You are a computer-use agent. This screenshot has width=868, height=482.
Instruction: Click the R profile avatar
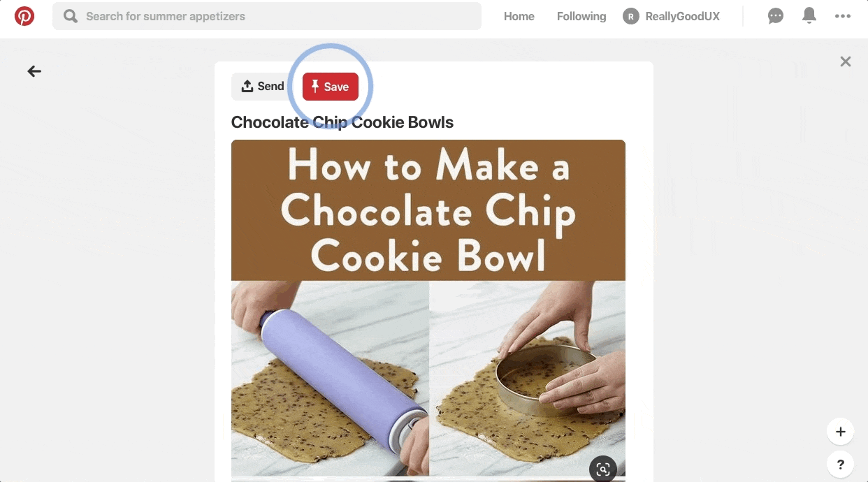[631, 16]
